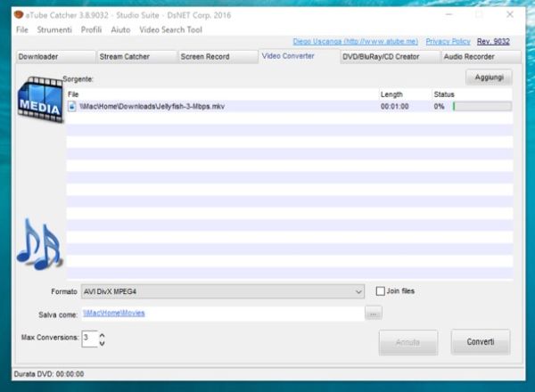The image size is (535, 392).
Task: Click the aTube Catcher title bar icon
Action: click(17, 15)
